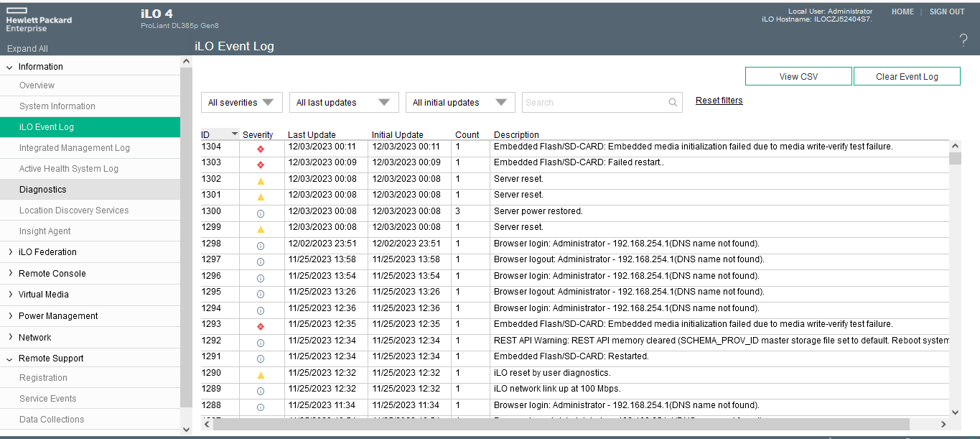980x439 pixels.
Task: Click the event log search field
Action: click(594, 103)
